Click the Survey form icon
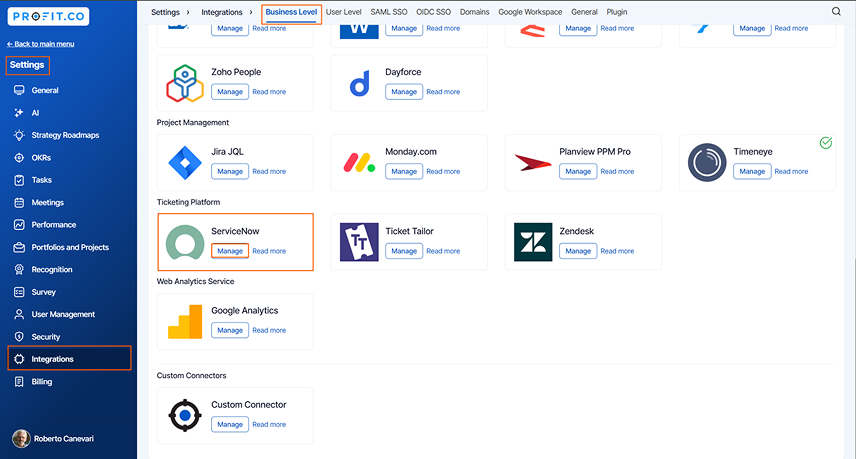The width and height of the screenshot is (856, 459). 19,292
